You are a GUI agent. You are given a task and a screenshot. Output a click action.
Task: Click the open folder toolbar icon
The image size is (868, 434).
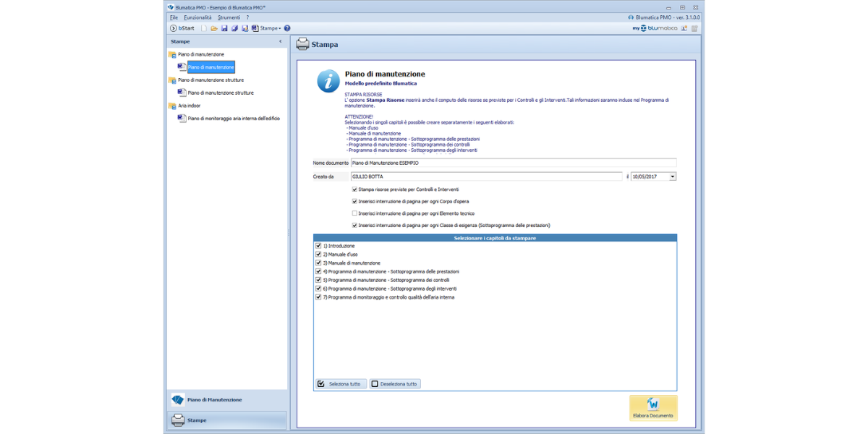(214, 28)
